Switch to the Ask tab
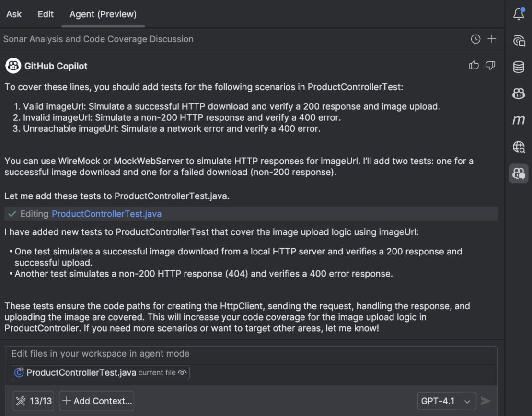The image size is (532, 416). click(13, 14)
